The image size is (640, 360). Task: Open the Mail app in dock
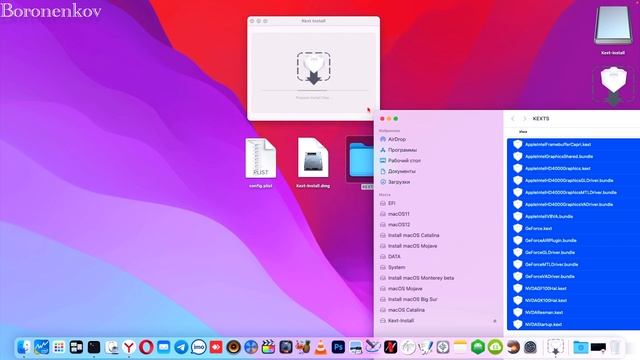tap(164, 347)
